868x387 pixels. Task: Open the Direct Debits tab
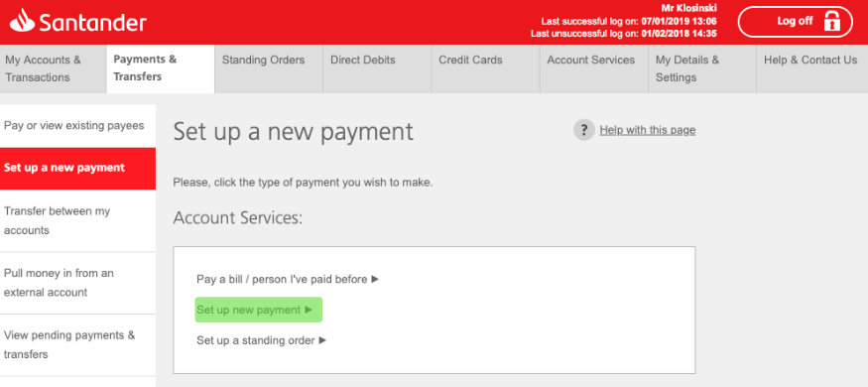[x=377, y=68]
